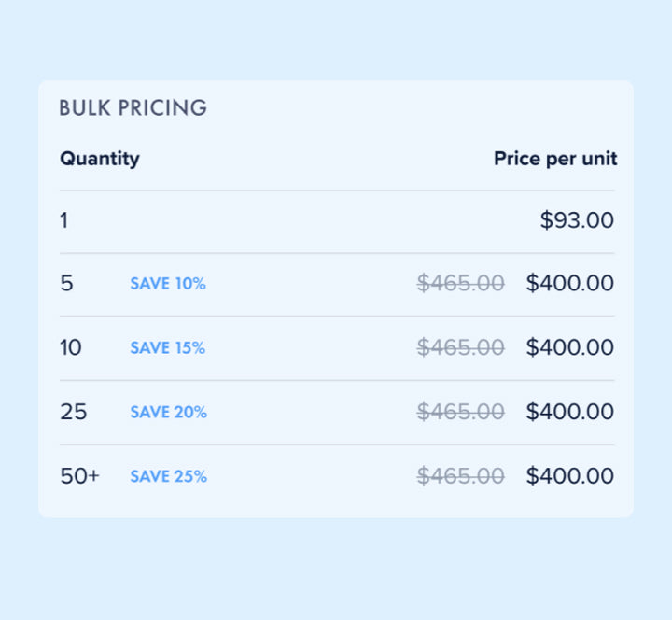Image resolution: width=672 pixels, height=620 pixels.
Task: Select the Quantity column header
Action: [100, 159]
